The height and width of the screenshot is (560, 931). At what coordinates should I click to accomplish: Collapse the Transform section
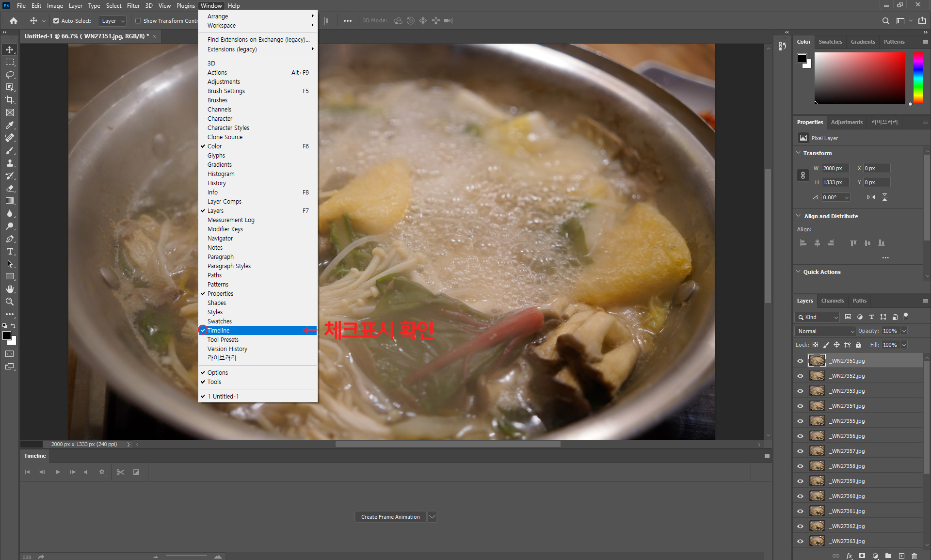point(799,153)
